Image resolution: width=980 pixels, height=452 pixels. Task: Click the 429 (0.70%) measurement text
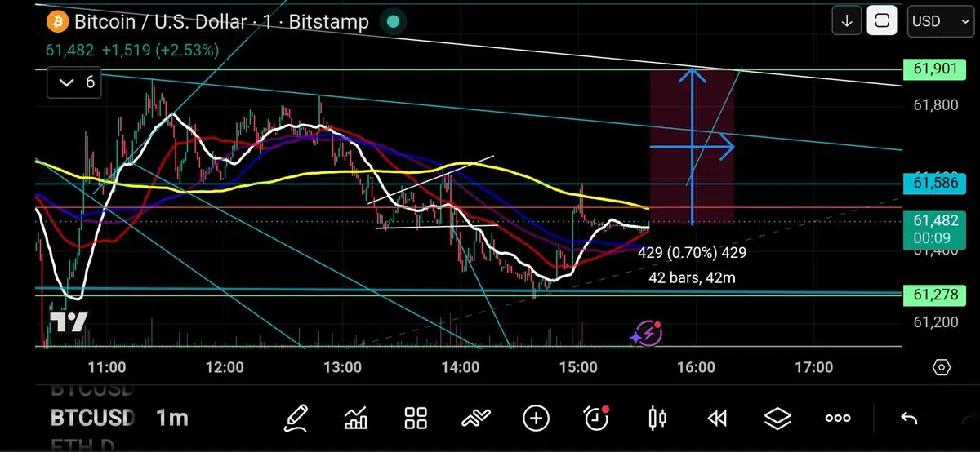692,253
